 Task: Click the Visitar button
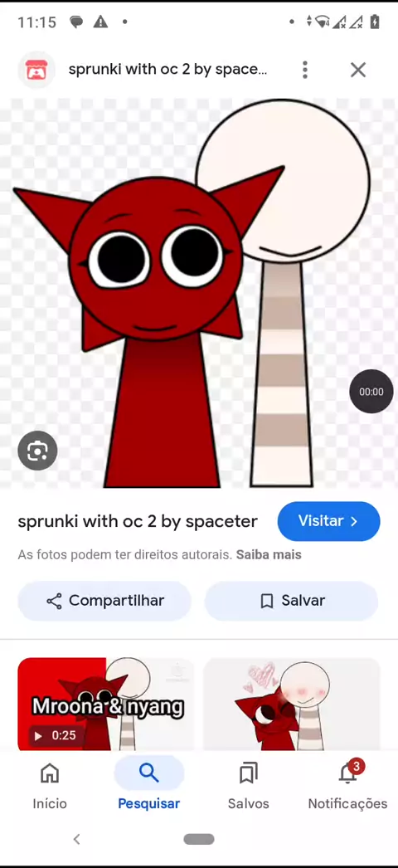[328, 521]
